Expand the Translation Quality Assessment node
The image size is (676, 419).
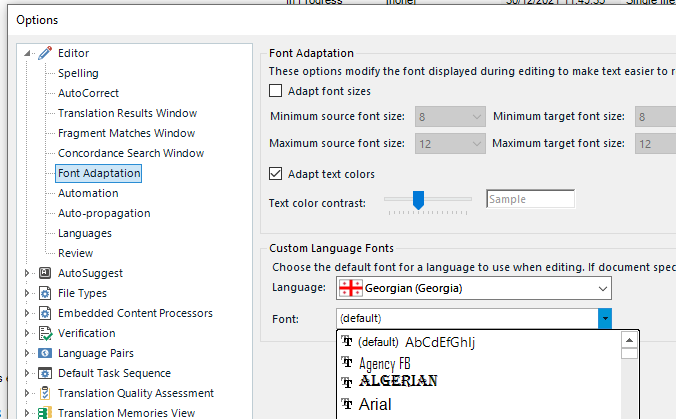click(27, 393)
